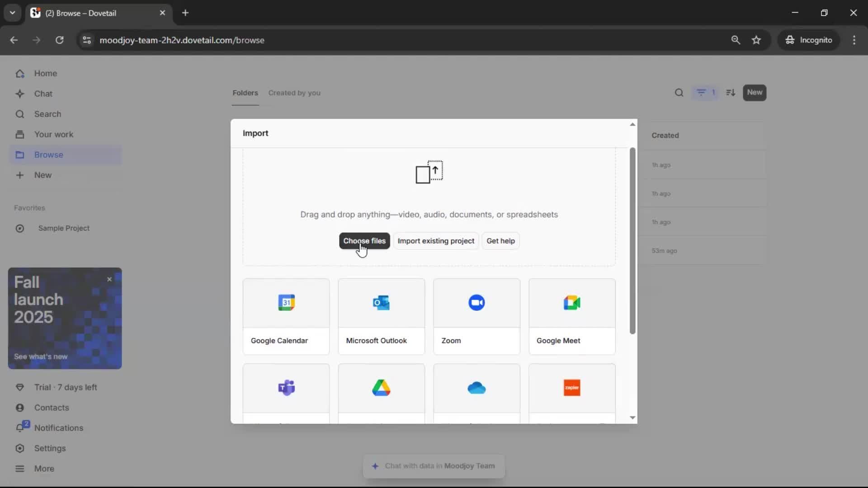Image resolution: width=868 pixels, height=488 pixels.
Task: Click the Chat with data input field
Action: [x=434, y=466]
